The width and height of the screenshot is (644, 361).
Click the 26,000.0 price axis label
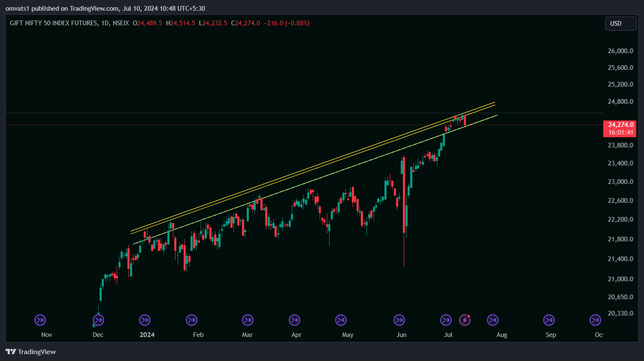pyautogui.click(x=620, y=51)
